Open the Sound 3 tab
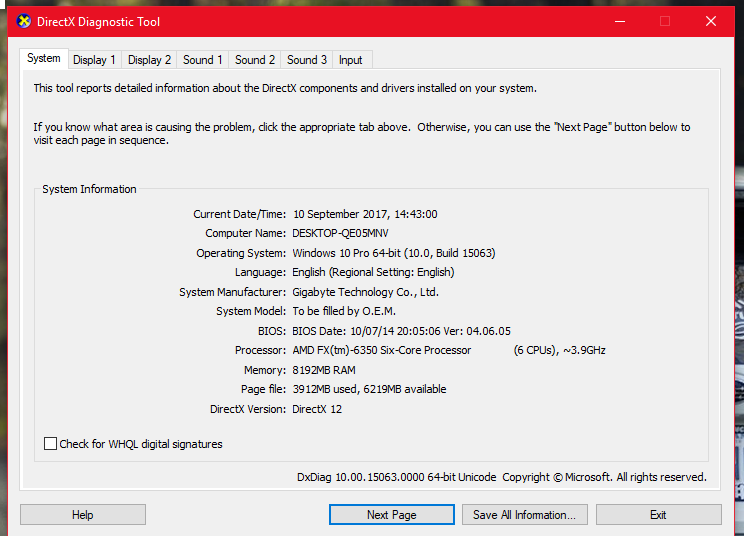 307,60
